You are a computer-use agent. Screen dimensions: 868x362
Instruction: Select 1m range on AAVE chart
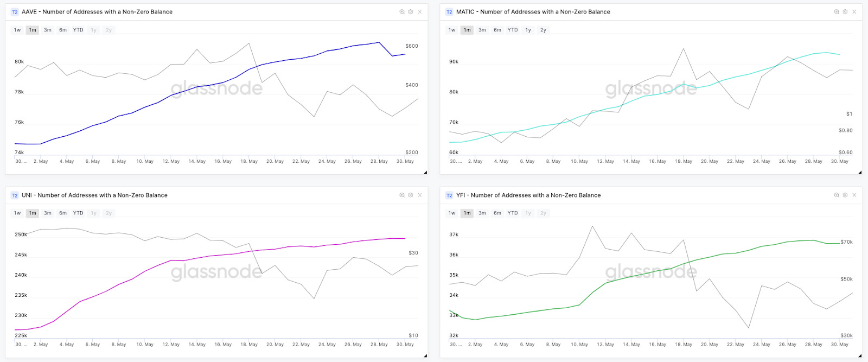pos(33,30)
